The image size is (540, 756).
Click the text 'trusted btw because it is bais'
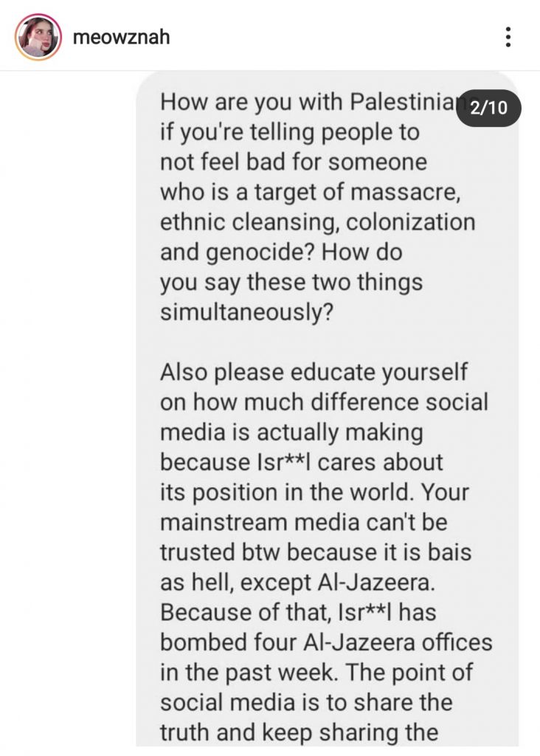(316, 552)
